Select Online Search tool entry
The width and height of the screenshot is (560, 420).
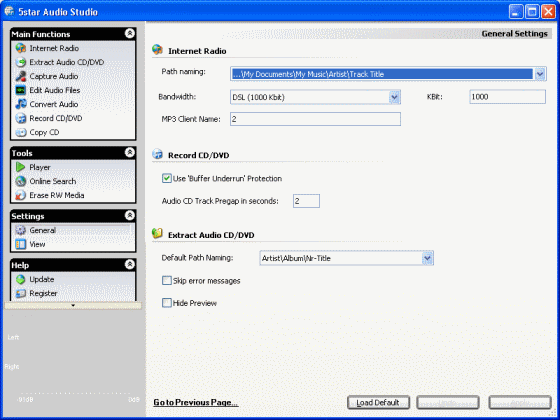(x=53, y=181)
